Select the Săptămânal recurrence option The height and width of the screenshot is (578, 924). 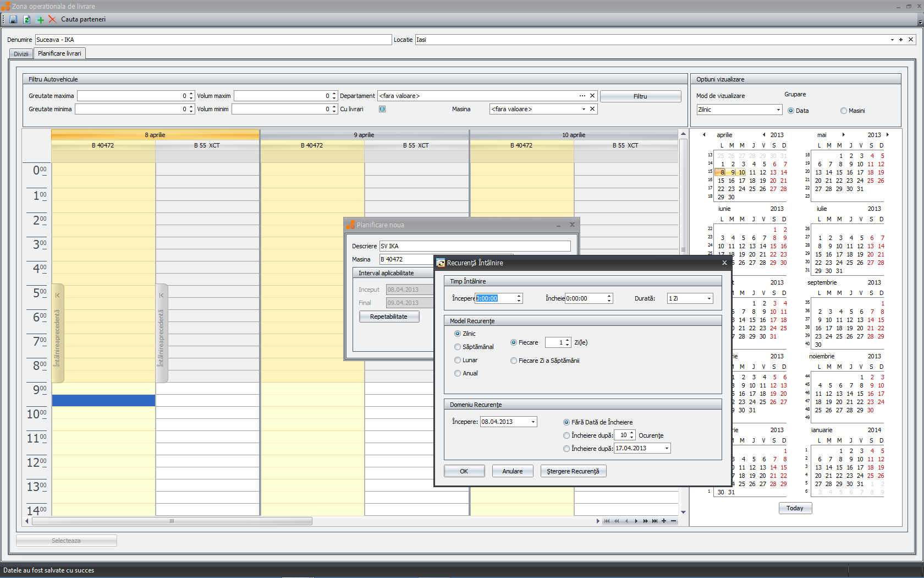tap(458, 347)
